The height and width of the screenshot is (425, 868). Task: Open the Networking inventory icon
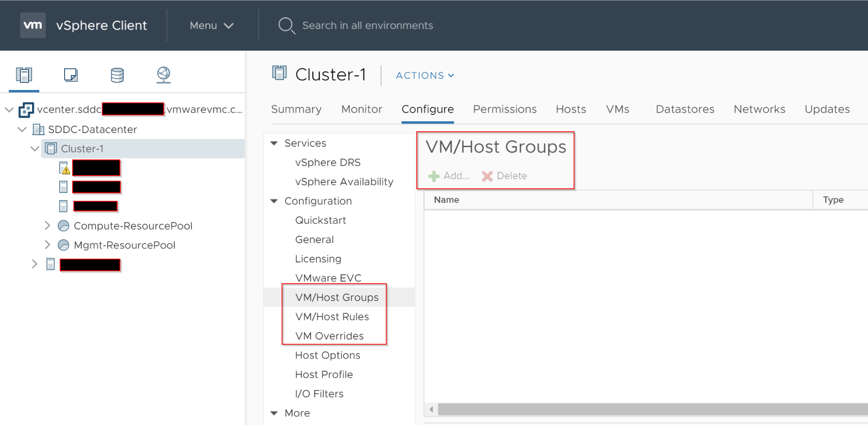pos(163,75)
